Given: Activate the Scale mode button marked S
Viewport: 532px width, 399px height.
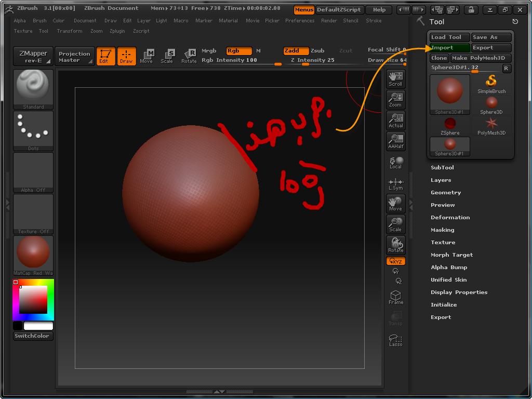Looking at the screenshot, I should (167, 56).
